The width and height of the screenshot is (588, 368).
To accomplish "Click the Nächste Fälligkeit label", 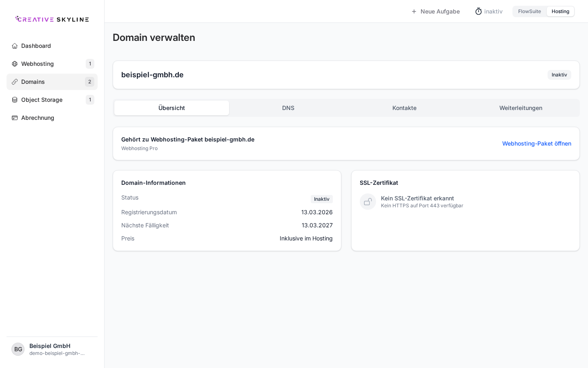I will 145,225.
